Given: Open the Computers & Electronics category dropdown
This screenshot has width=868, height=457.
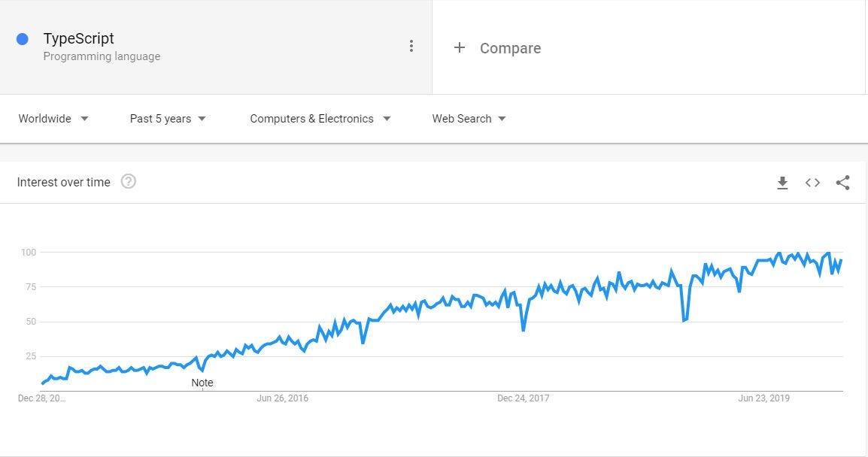Looking at the screenshot, I should point(320,119).
